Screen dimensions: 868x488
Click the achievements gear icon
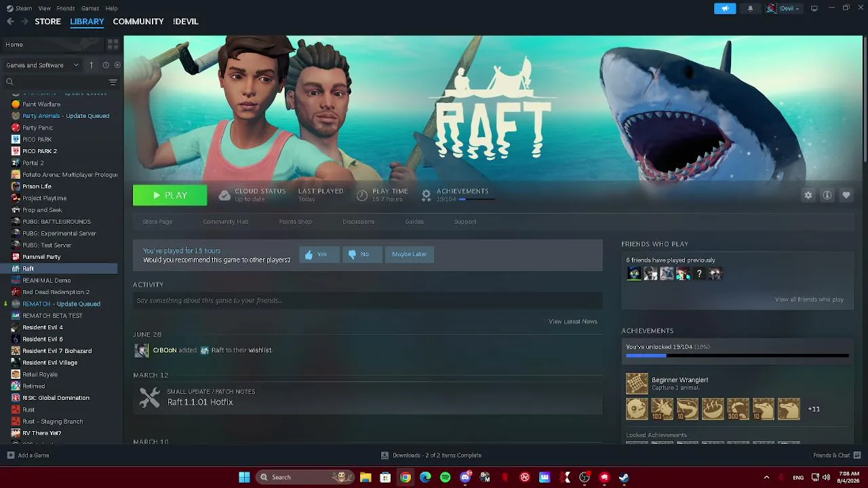coord(426,195)
